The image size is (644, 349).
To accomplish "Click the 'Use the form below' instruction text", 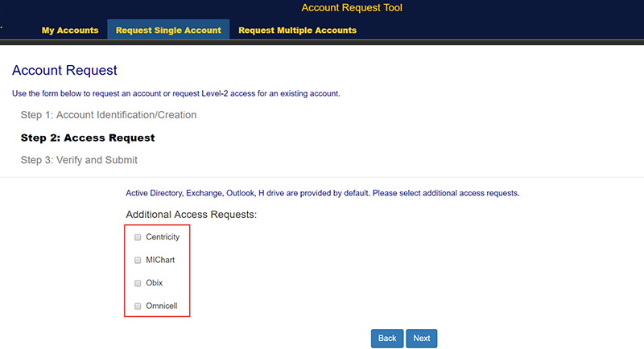I will point(175,93).
